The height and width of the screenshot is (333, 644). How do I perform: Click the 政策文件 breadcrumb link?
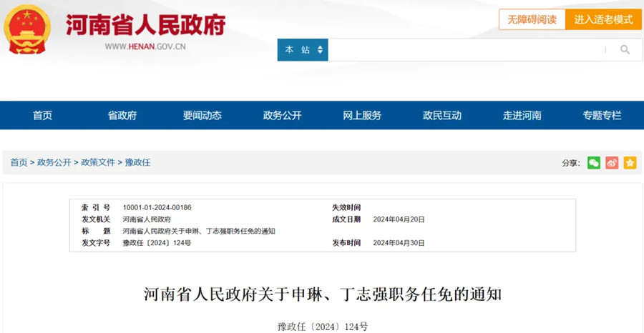98,162
